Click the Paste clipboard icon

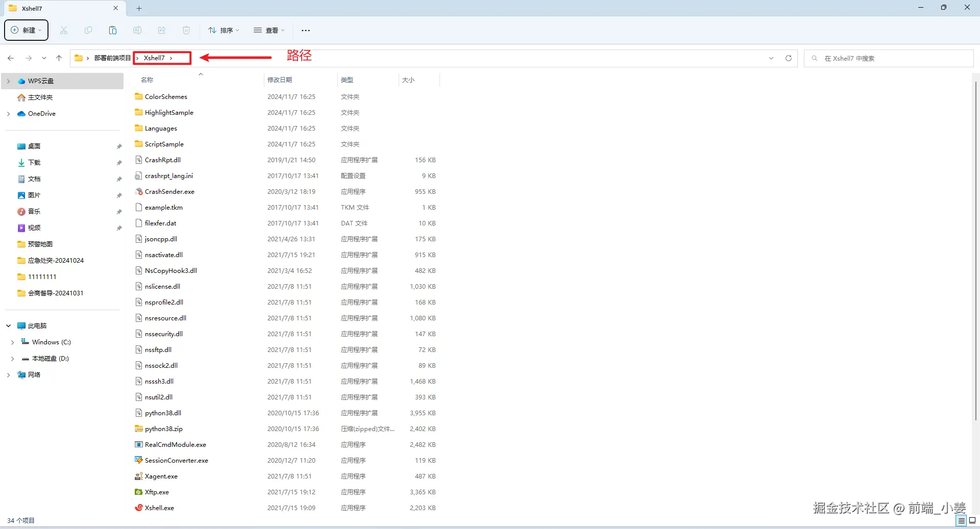pyautogui.click(x=113, y=30)
